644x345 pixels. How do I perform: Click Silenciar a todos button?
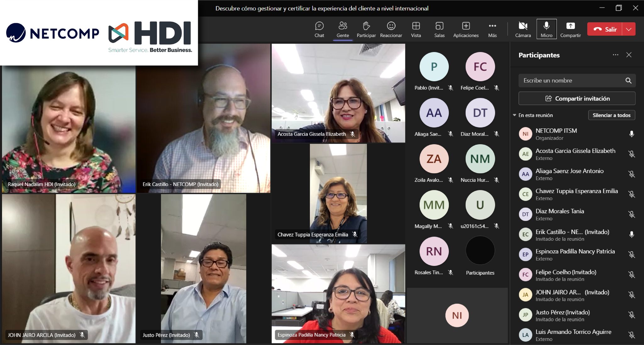[612, 115]
